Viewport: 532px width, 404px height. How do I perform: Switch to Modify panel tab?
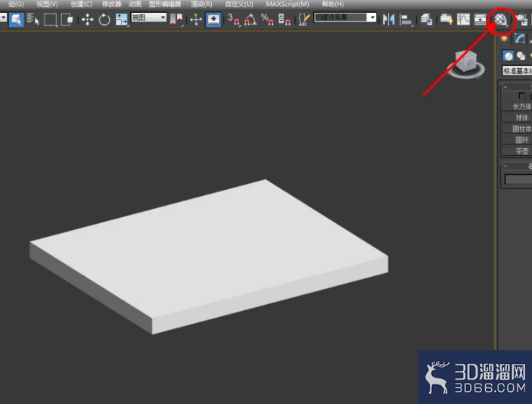point(519,39)
